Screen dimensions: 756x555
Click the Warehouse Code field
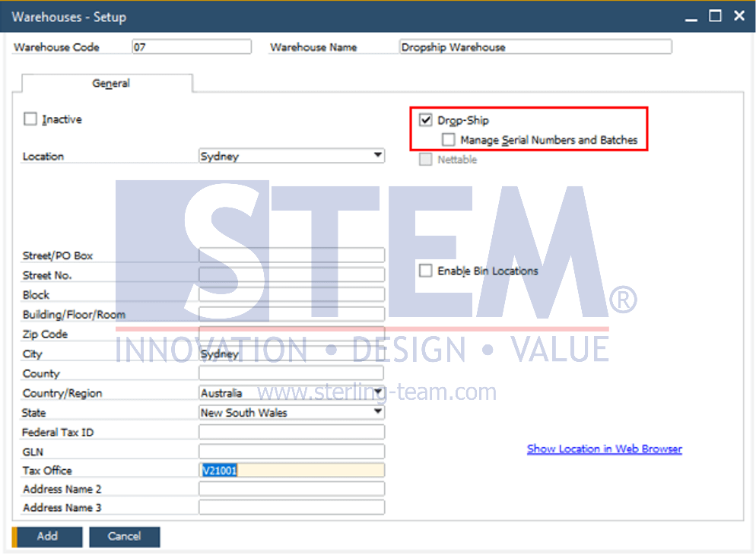point(192,46)
